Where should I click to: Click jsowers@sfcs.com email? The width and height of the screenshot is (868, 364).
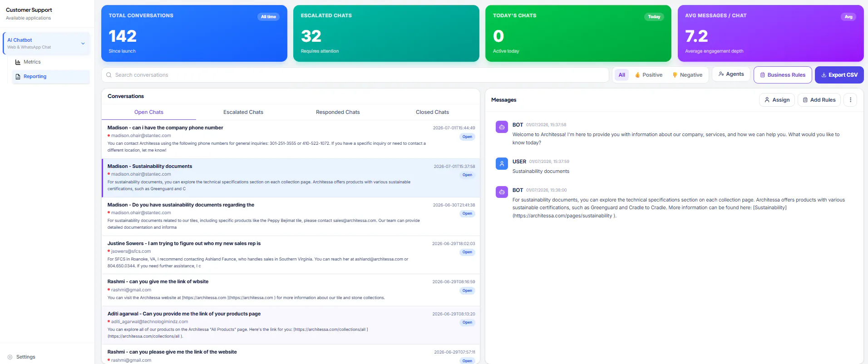point(131,251)
